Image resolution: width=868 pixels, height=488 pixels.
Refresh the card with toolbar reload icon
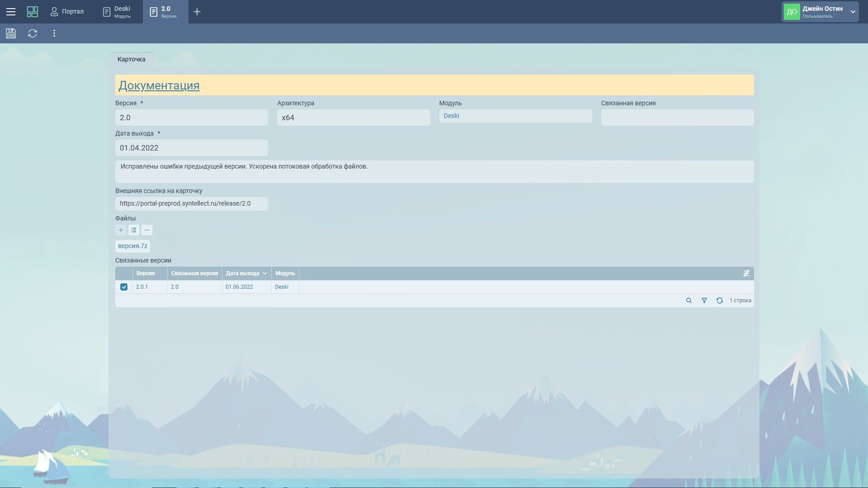point(33,33)
